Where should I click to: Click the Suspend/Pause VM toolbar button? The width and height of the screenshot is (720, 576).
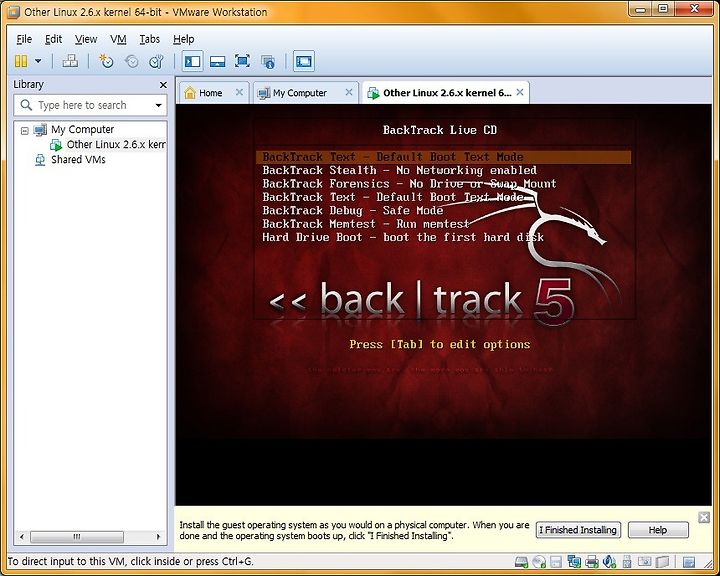tap(21, 61)
